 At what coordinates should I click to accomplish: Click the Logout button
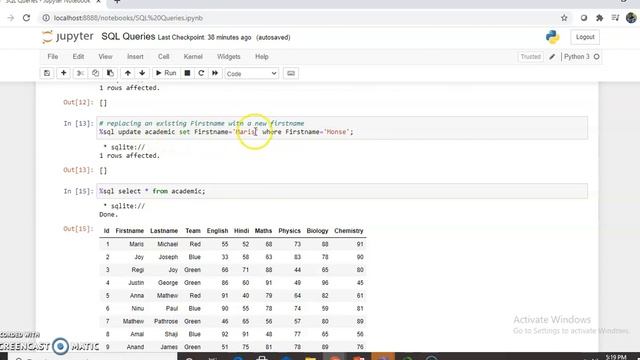click(585, 37)
